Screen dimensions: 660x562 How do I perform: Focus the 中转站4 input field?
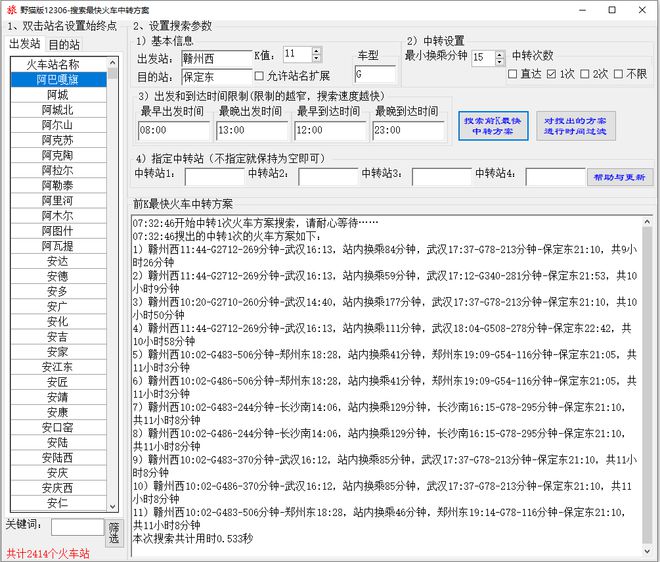(x=555, y=177)
